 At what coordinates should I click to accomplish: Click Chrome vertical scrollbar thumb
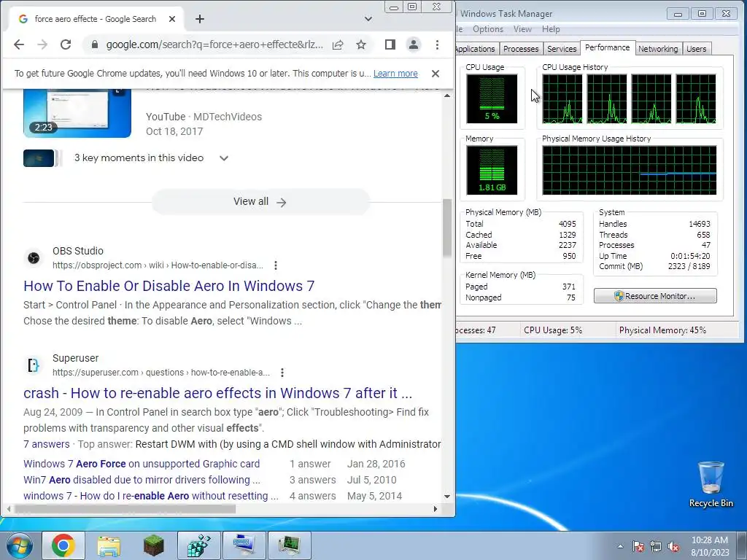pyautogui.click(x=447, y=227)
